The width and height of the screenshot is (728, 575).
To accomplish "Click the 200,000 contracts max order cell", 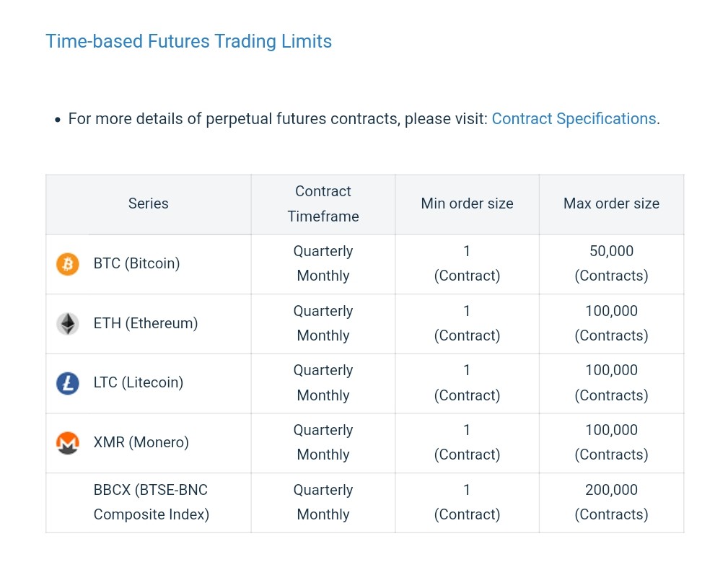I will 611,503.
